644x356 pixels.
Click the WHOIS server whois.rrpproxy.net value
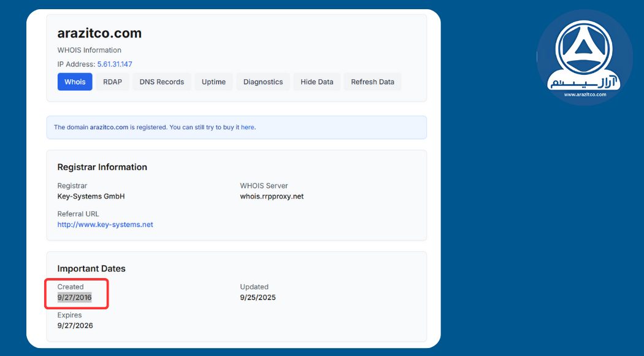click(x=272, y=196)
